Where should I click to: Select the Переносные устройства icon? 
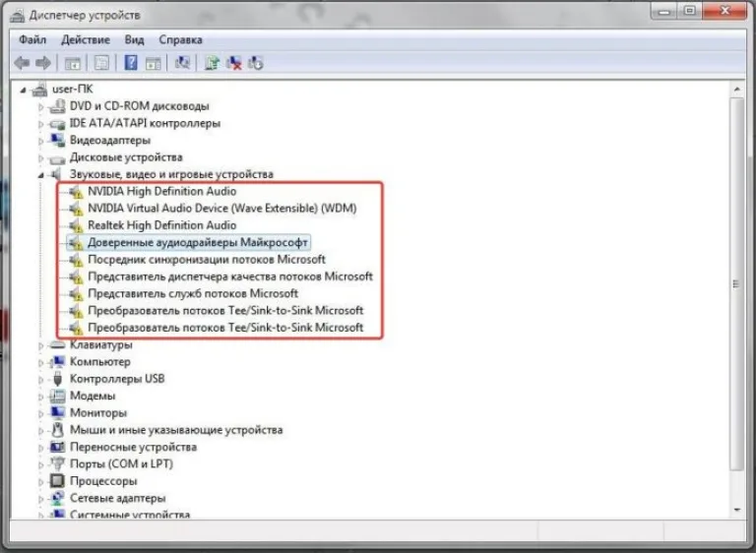tap(57, 447)
